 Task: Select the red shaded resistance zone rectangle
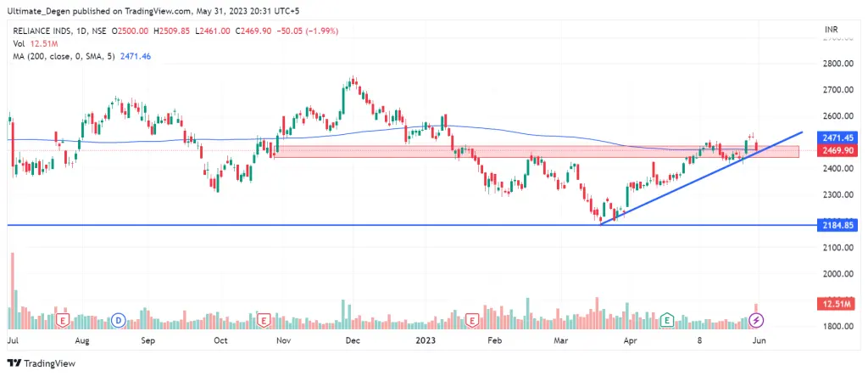[537, 152]
